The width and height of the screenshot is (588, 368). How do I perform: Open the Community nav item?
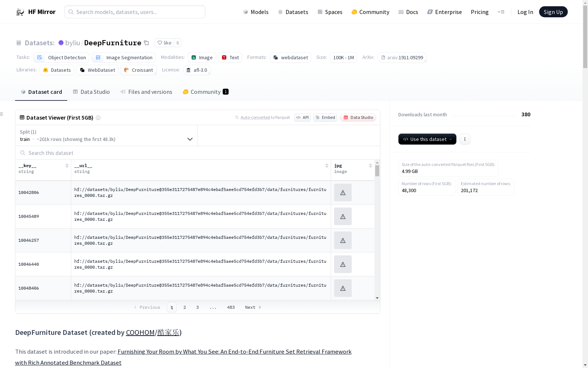tap(370, 12)
